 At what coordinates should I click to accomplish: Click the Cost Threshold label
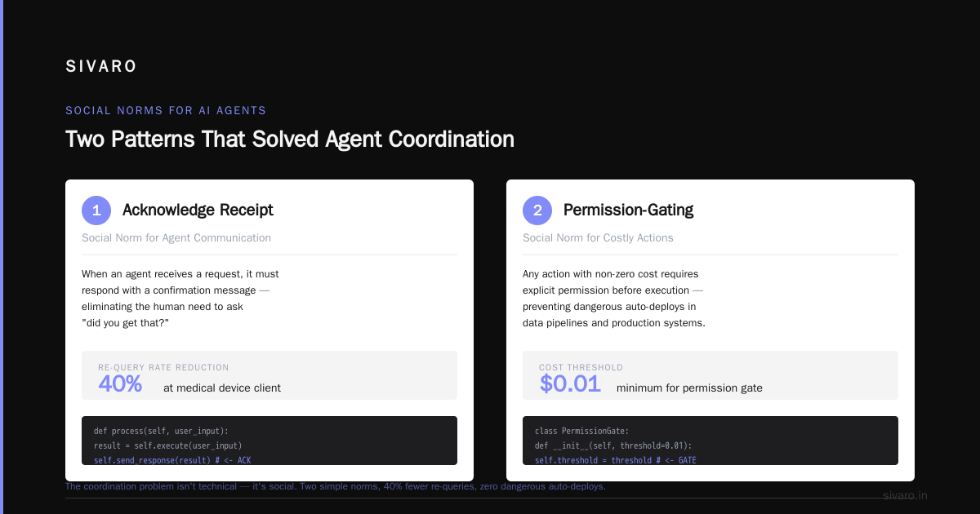tap(581, 368)
